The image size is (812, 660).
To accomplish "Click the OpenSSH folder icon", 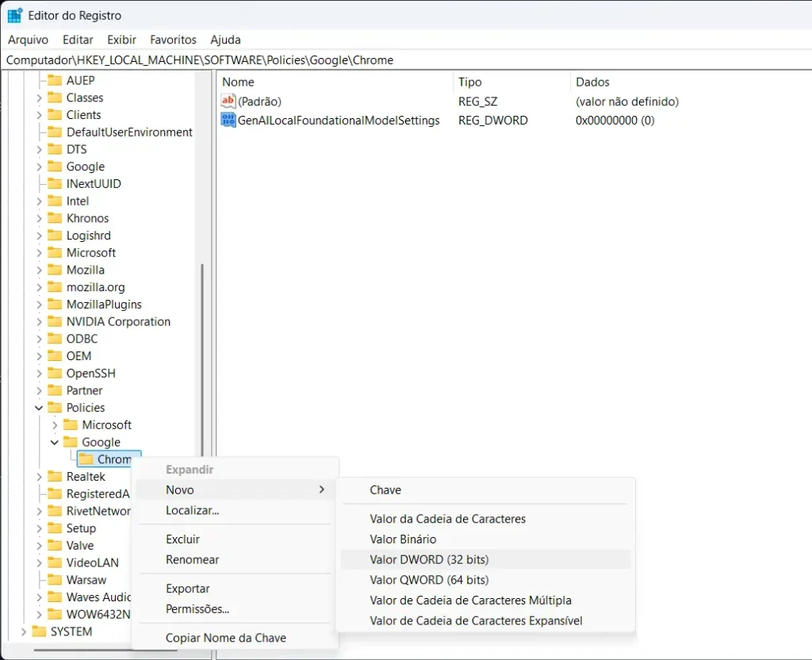I will (55, 373).
